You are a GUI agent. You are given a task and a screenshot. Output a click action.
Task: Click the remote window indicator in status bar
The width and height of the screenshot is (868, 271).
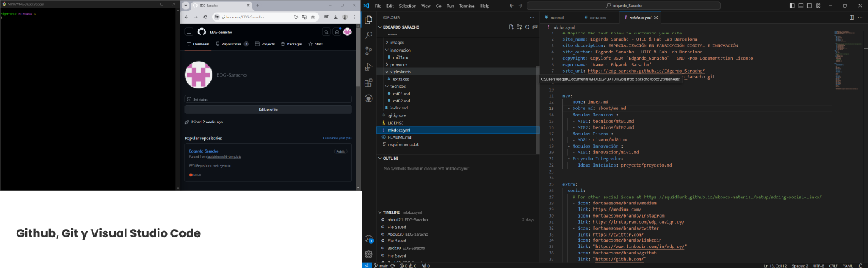click(x=367, y=265)
